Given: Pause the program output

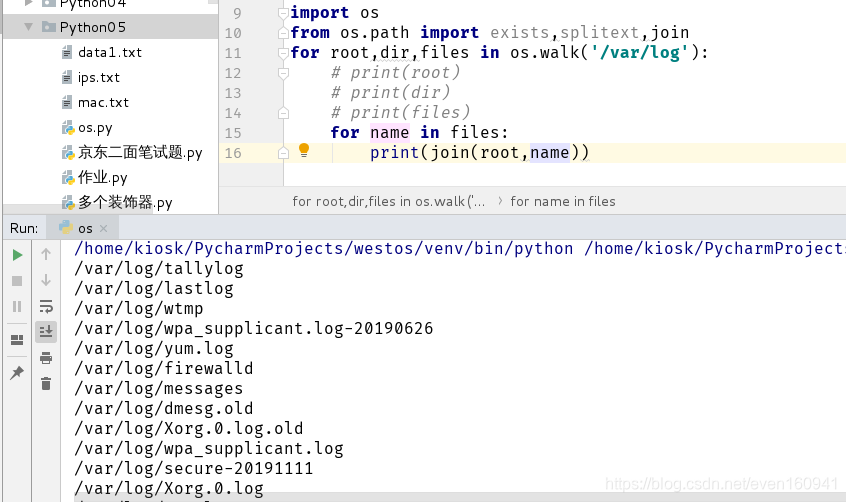Looking at the screenshot, I should click(17, 307).
